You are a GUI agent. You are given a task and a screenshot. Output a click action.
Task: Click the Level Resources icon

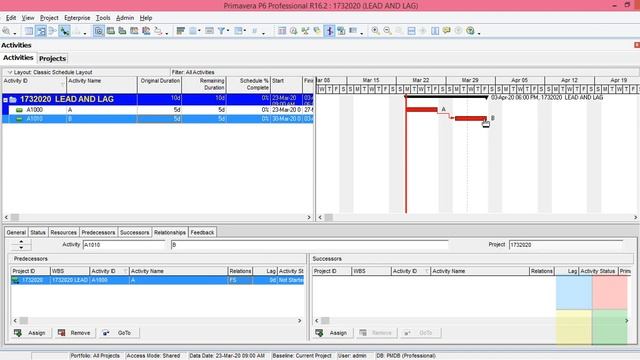[305, 31]
